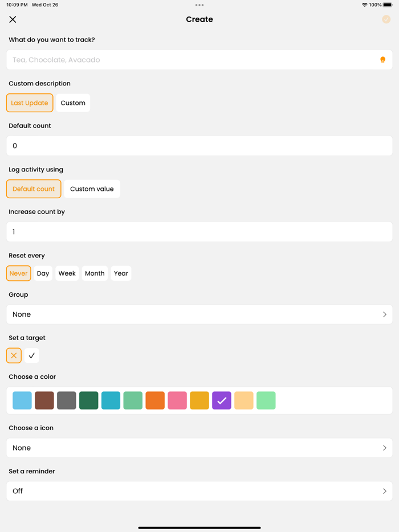The height and width of the screenshot is (532, 399).
Task: Open the icon picker set to None
Action: pyautogui.click(x=199, y=448)
